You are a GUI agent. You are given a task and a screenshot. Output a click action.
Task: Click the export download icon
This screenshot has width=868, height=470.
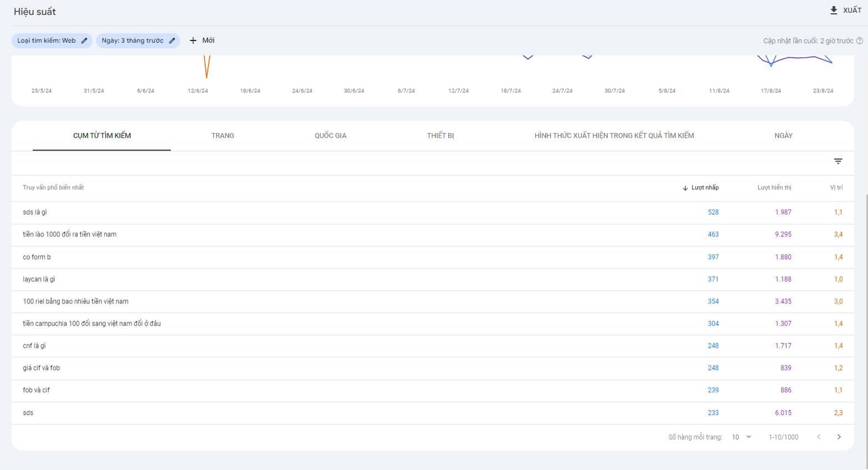(834, 11)
